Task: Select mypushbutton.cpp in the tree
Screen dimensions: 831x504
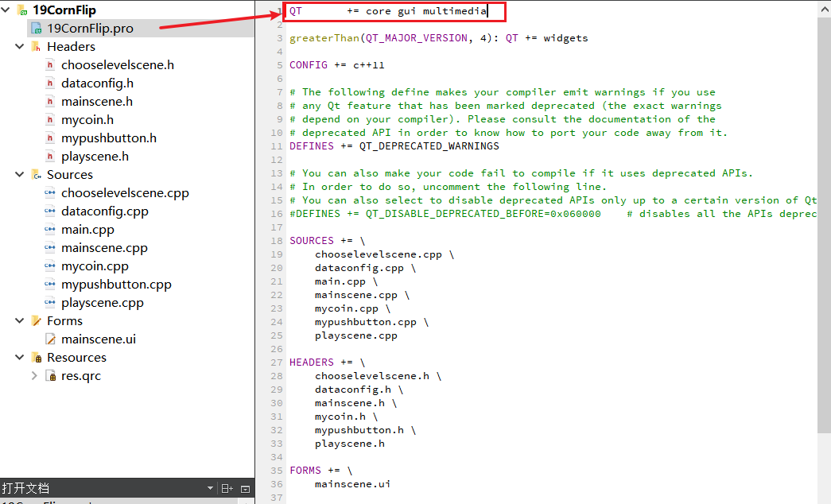Action: 116,284
